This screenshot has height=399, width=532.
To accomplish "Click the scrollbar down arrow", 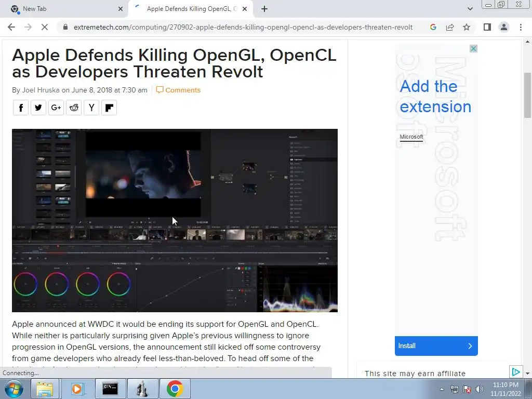I will pyautogui.click(x=527, y=374).
